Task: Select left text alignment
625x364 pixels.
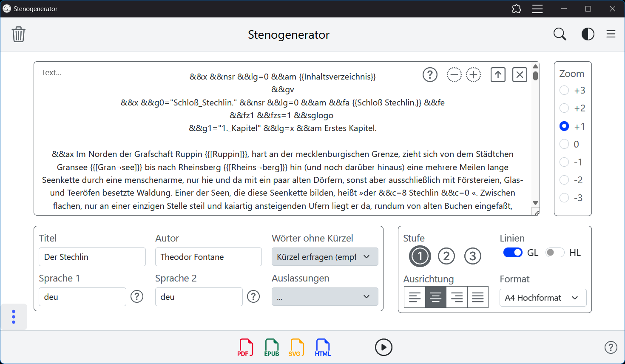Action: tap(415, 297)
